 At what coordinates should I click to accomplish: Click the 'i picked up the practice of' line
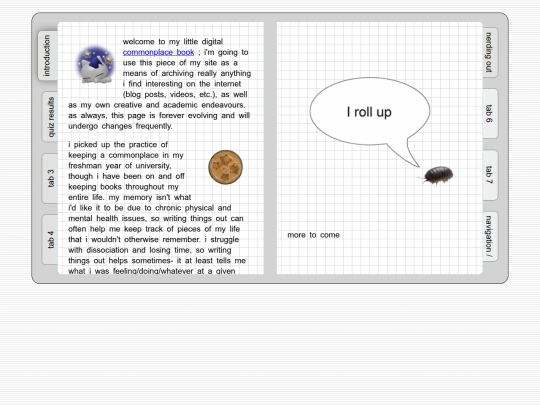coord(118,145)
